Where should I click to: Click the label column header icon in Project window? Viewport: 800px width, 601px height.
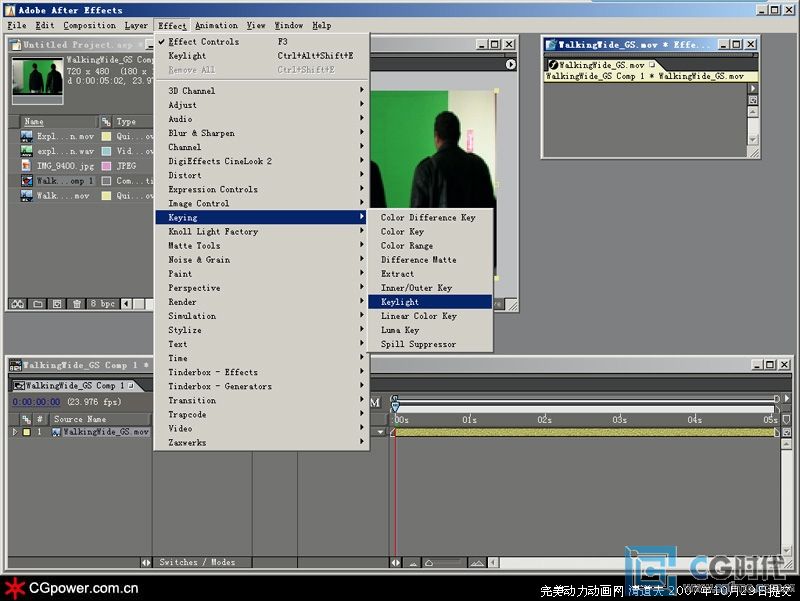[x=106, y=121]
